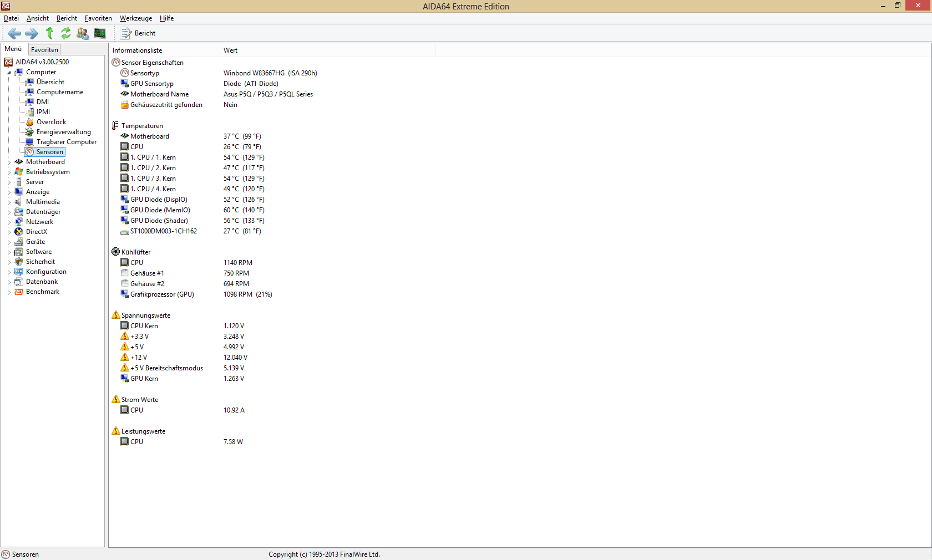This screenshot has height=560, width=932.
Task: Click the Bericht report button
Action: click(139, 33)
